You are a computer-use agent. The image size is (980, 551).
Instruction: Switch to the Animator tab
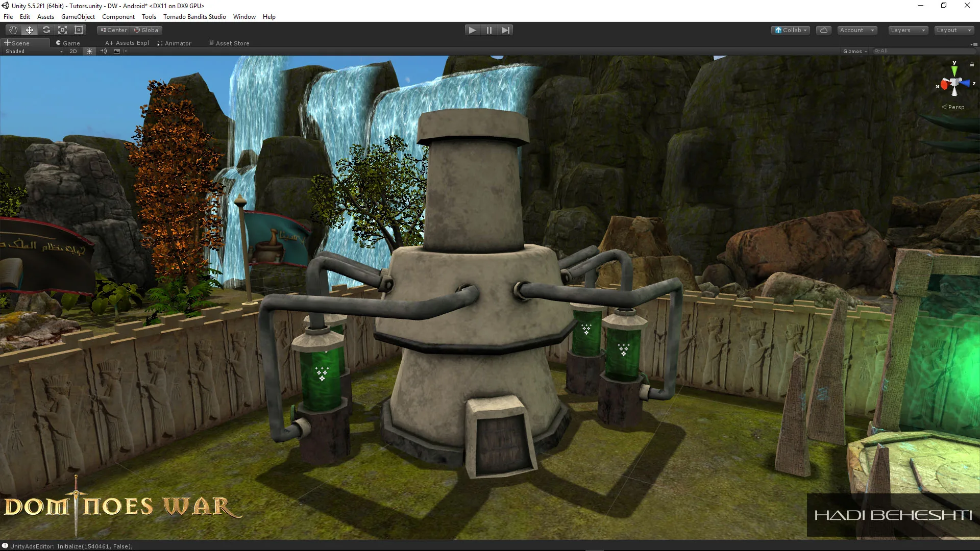tap(175, 43)
